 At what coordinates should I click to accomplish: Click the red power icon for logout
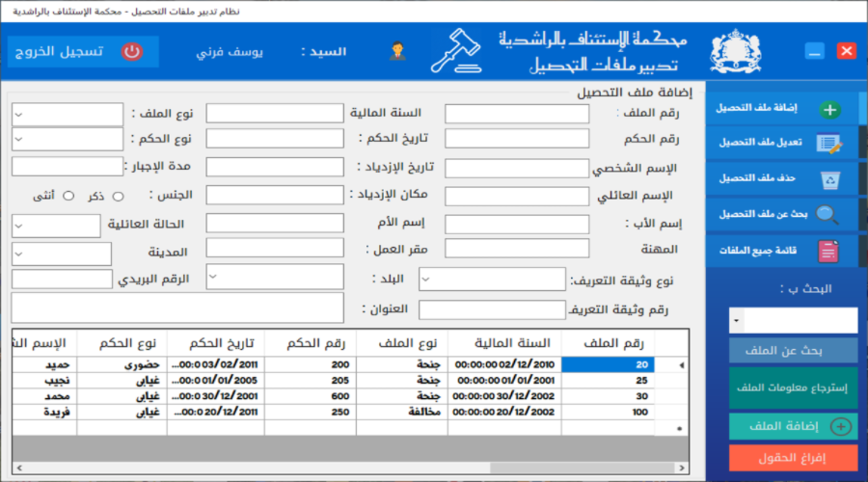click(131, 51)
